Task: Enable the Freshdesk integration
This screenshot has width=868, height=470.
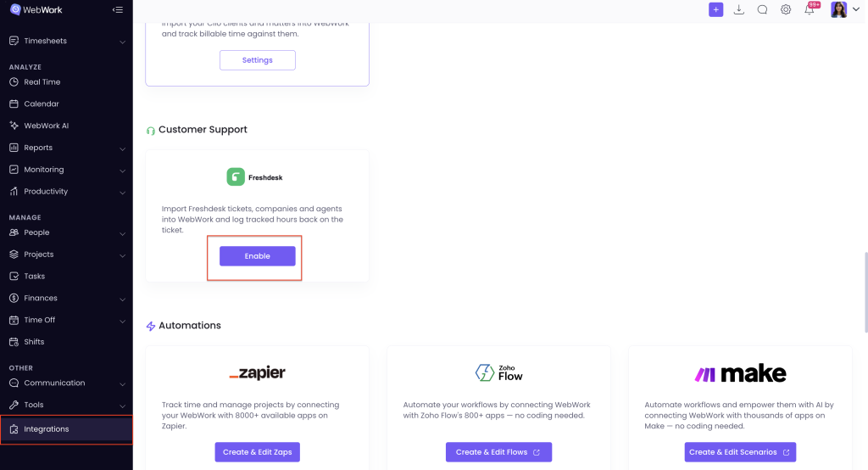Action: [x=258, y=256]
